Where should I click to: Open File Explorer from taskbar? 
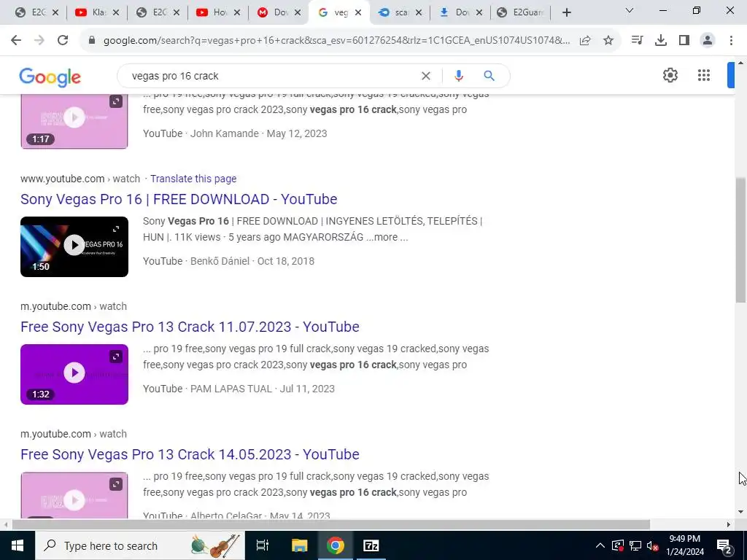300,545
